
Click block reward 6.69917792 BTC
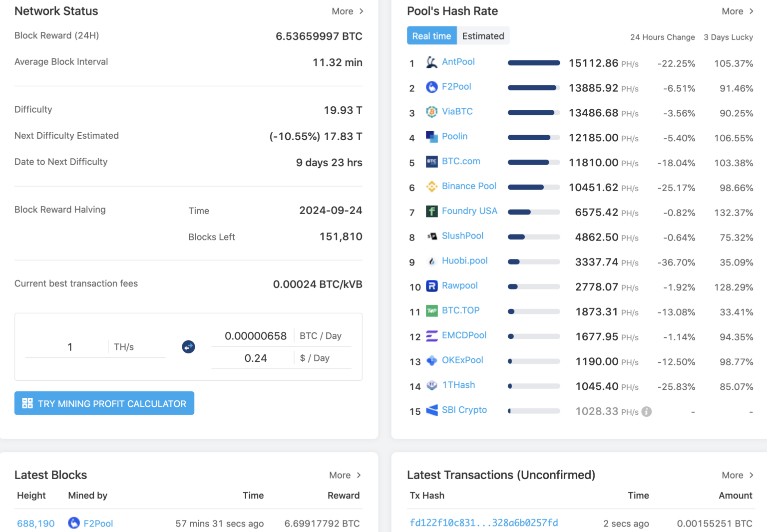coord(322,524)
